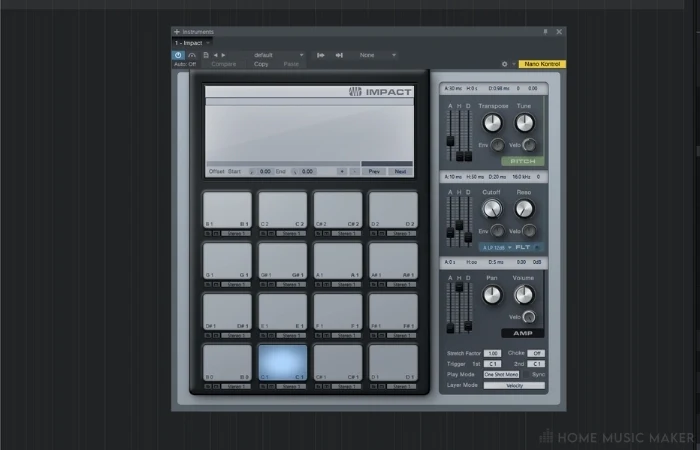The width and height of the screenshot is (700, 450).
Task: Open the settings gear icon
Action: tap(504, 64)
